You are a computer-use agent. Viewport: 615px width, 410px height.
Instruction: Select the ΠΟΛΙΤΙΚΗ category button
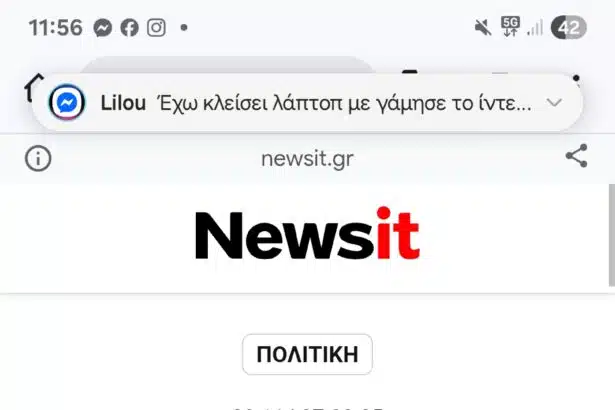(x=308, y=354)
